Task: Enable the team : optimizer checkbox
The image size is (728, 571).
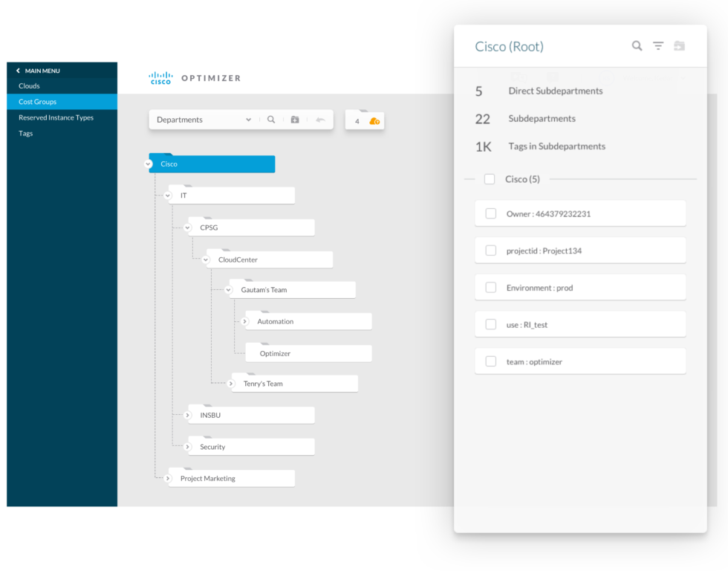Action: [491, 361]
